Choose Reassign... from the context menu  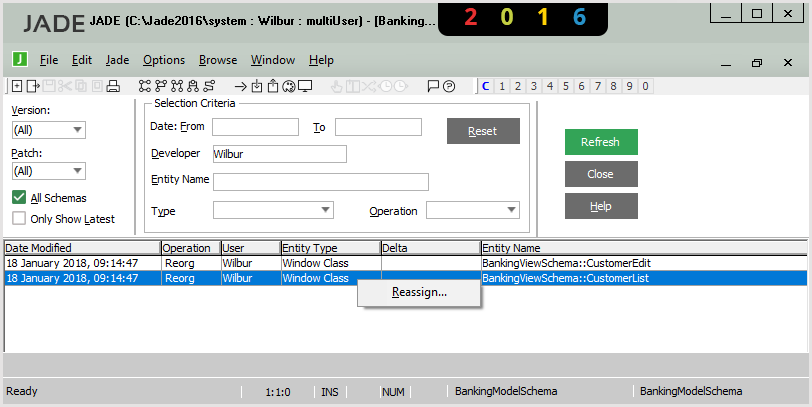pos(419,293)
